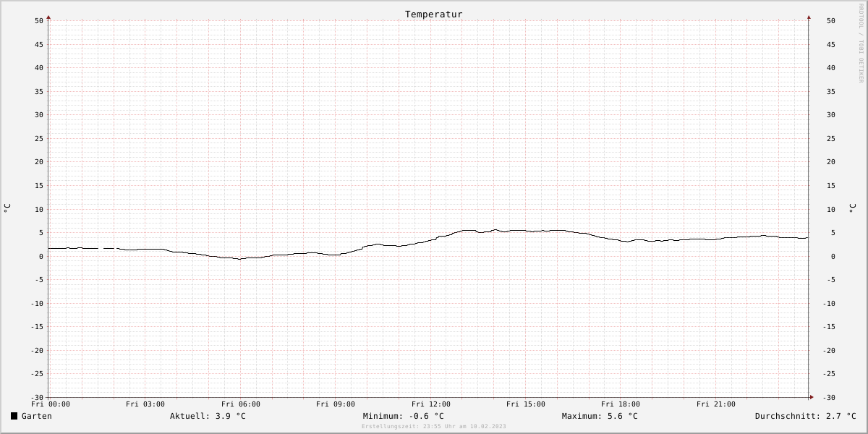868x434 pixels.
Task: Click the right axis °C unit label
Action: coord(852,208)
